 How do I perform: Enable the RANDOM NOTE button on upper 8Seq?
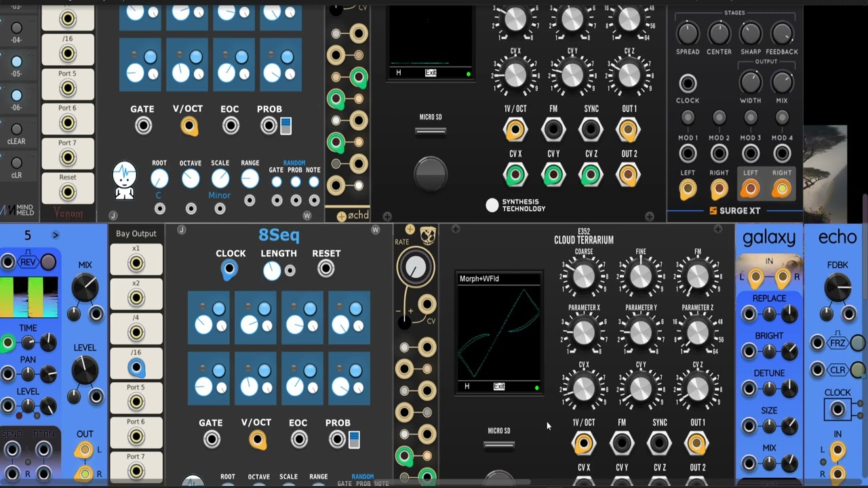[x=313, y=182]
